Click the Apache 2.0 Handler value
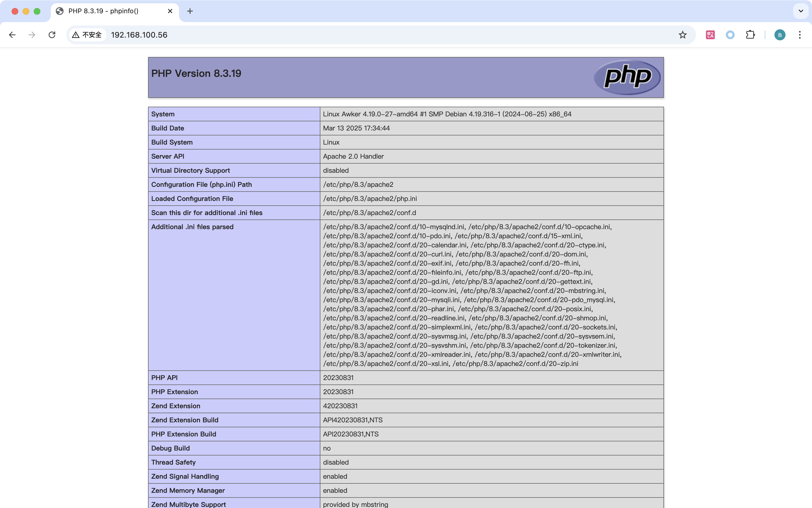This screenshot has height=508, width=812. 353,156
